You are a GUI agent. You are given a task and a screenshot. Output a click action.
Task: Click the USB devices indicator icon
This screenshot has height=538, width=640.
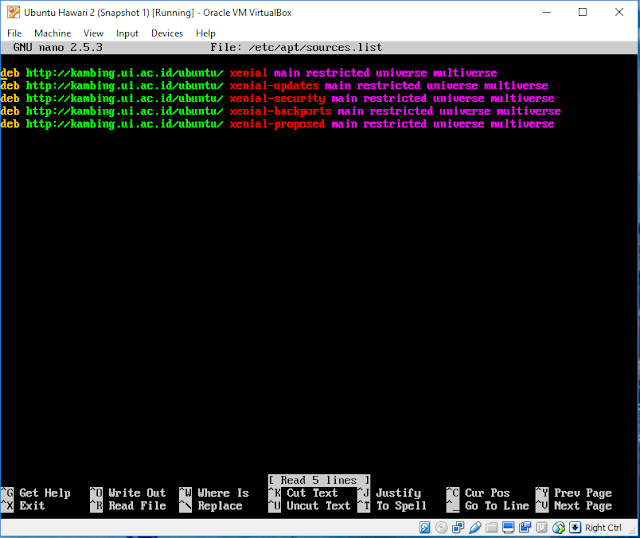(x=475, y=528)
